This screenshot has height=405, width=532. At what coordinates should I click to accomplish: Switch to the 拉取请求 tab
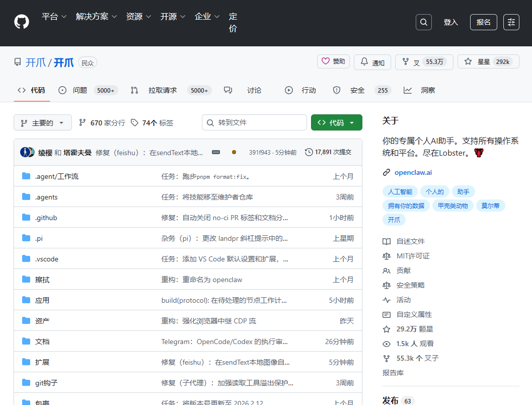pos(162,90)
